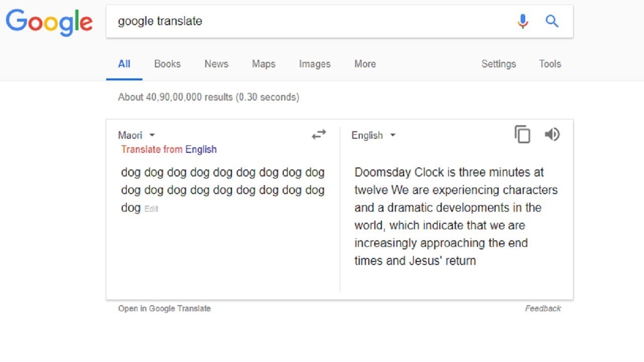Viewport: 644px width, 362px height.
Task: Listen to the translation audio
Action: [x=552, y=134]
